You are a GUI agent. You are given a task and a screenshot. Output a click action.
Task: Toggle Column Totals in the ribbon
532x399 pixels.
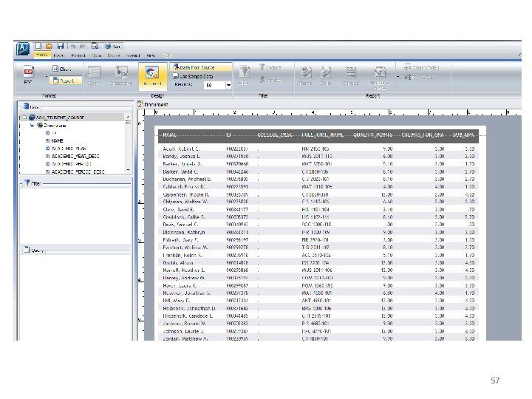[x=422, y=67]
